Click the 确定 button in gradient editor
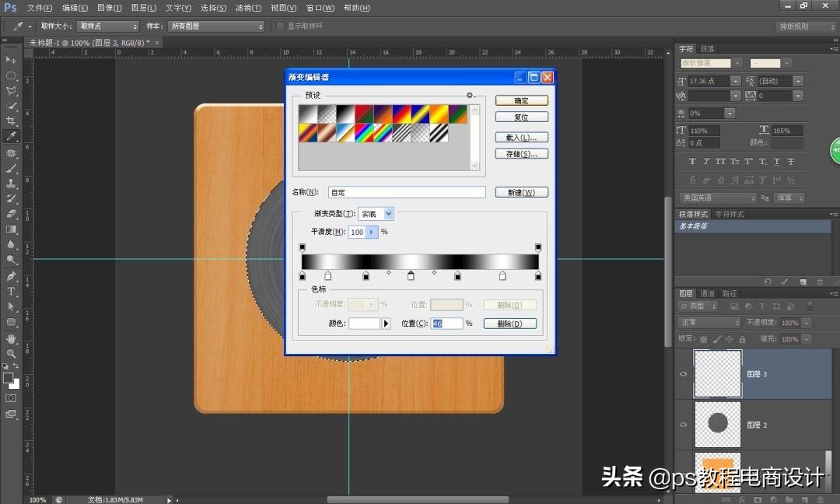The width and height of the screenshot is (840, 504). coord(521,100)
